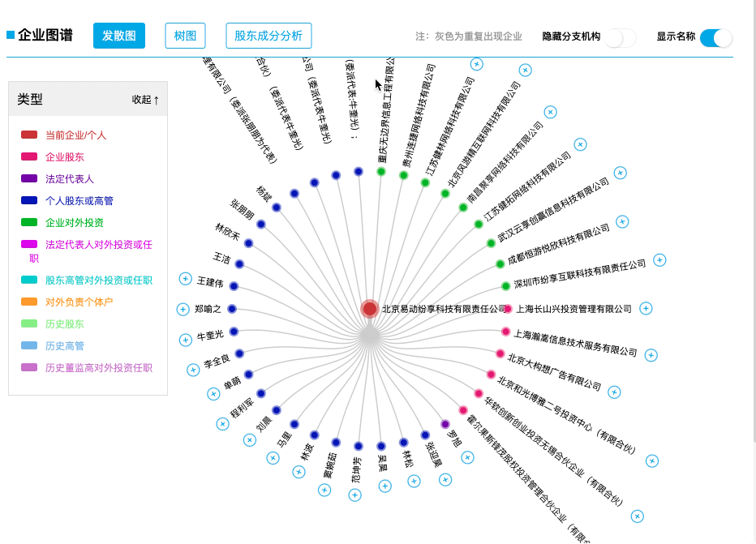This screenshot has height=544, width=756.
Task: Expand the plus icon beside 程利军
Action: pos(222,424)
